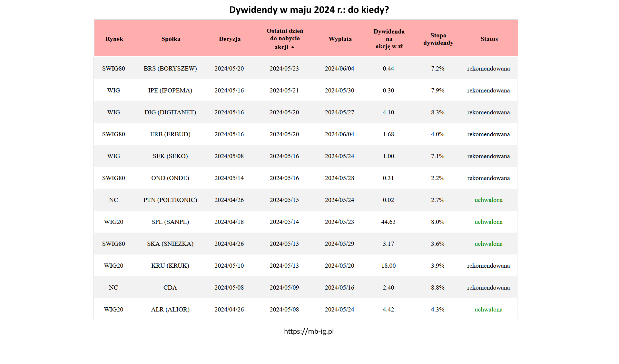Select DIG (DIGITANET) company name
The height and width of the screenshot is (364, 619).
pyautogui.click(x=170, y=112)
